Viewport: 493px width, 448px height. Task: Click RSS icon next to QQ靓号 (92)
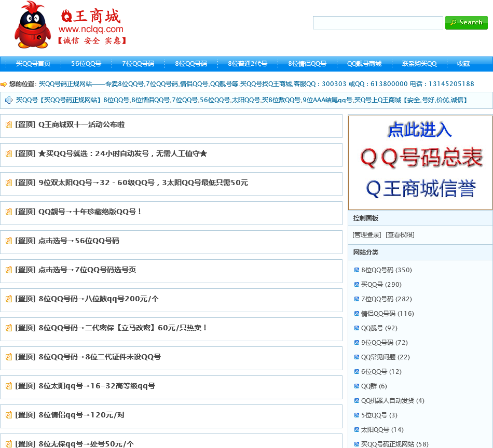357,328
